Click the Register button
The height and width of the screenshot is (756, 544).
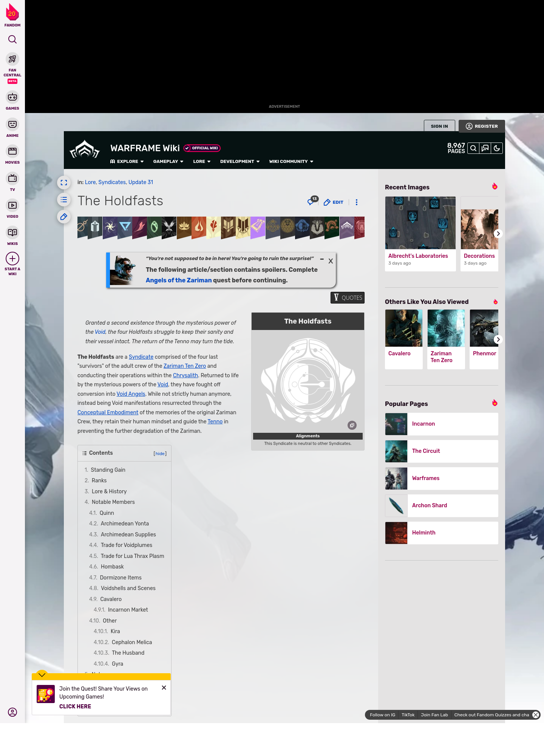[482, 126]
